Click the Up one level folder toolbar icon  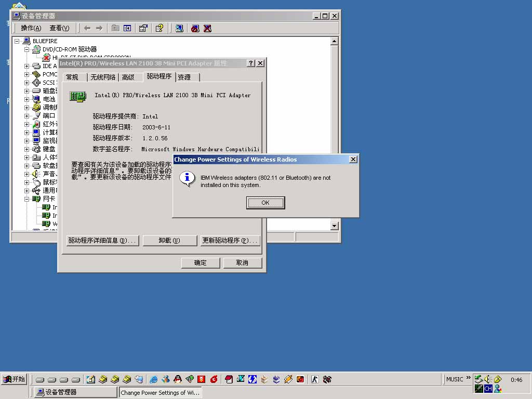pyautogui.click(x=115, y=28)
